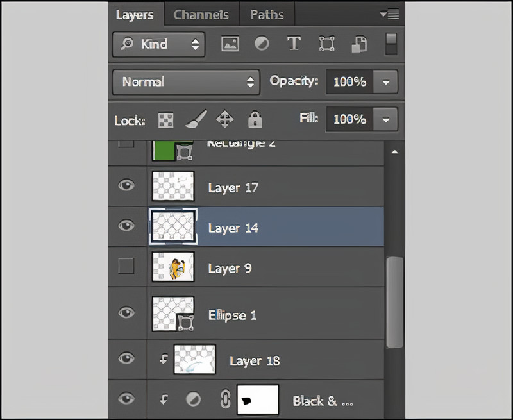Hide the Ellipse 1 layer
This screenshot has height=420, width=513.
126,312
